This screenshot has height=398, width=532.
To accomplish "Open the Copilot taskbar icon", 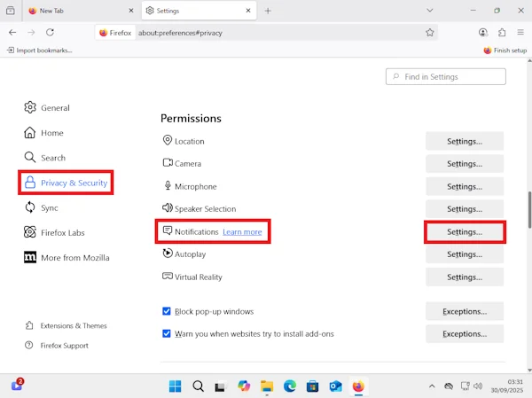I will tap(244, 386).
